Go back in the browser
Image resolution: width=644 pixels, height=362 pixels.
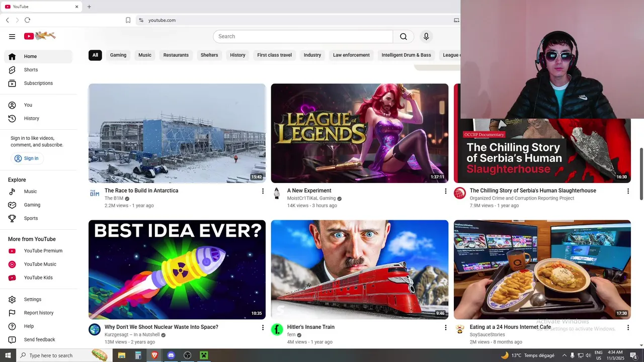click(7, 20)
